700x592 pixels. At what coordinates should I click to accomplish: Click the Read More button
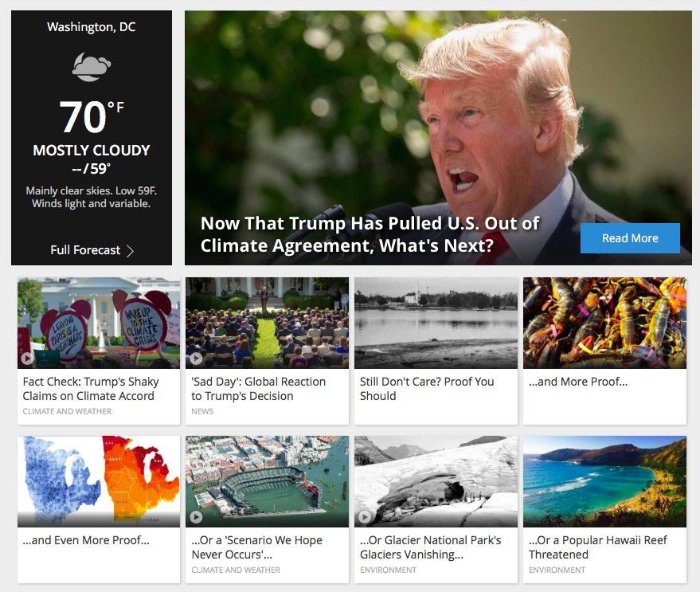630,238
